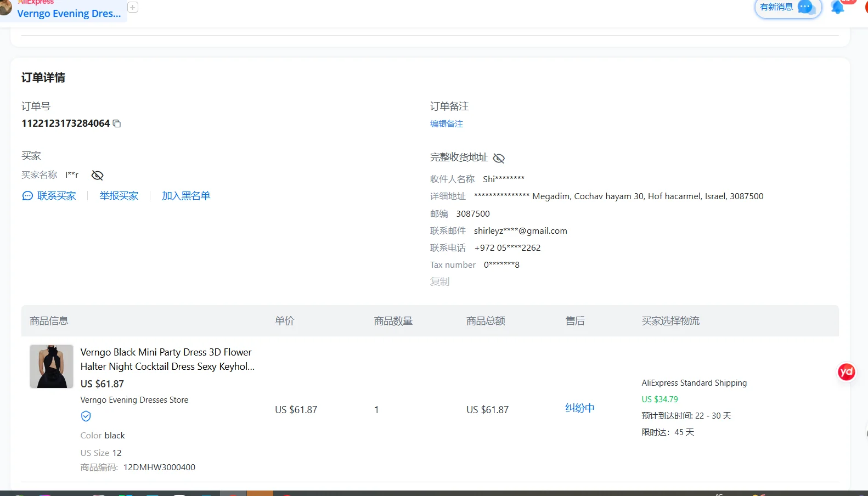868x496 pixels.
Task: Click the product code 12DMHW3000400
Action: pyautogui.click(x=159, y=467)
